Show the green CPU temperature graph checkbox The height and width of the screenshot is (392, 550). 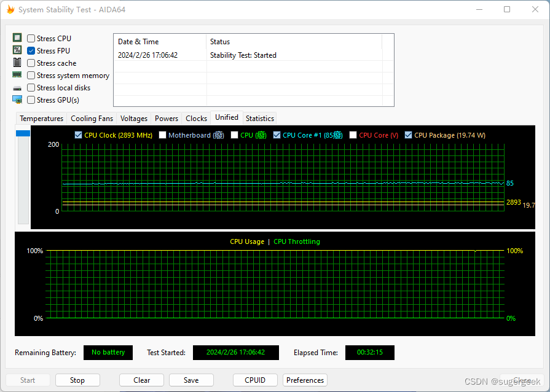point(234,135)
